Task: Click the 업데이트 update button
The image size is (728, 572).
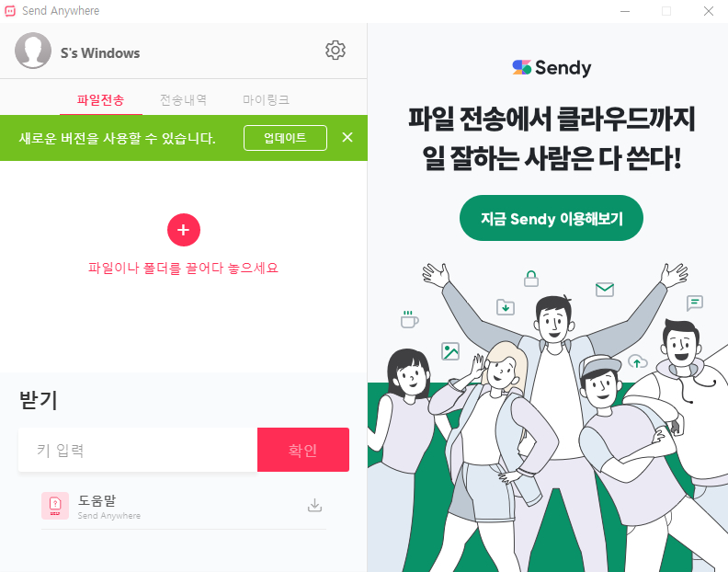Action: pyautogui.click(x=285, y=138)
